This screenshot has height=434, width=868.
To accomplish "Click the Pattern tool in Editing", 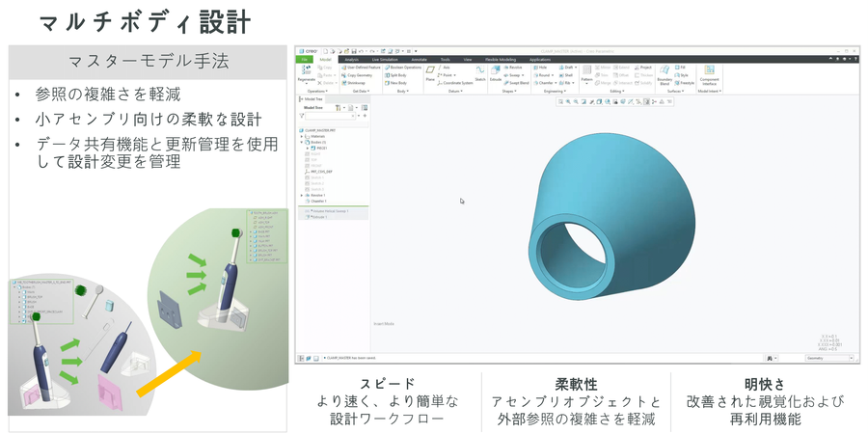I will (586, 72).
